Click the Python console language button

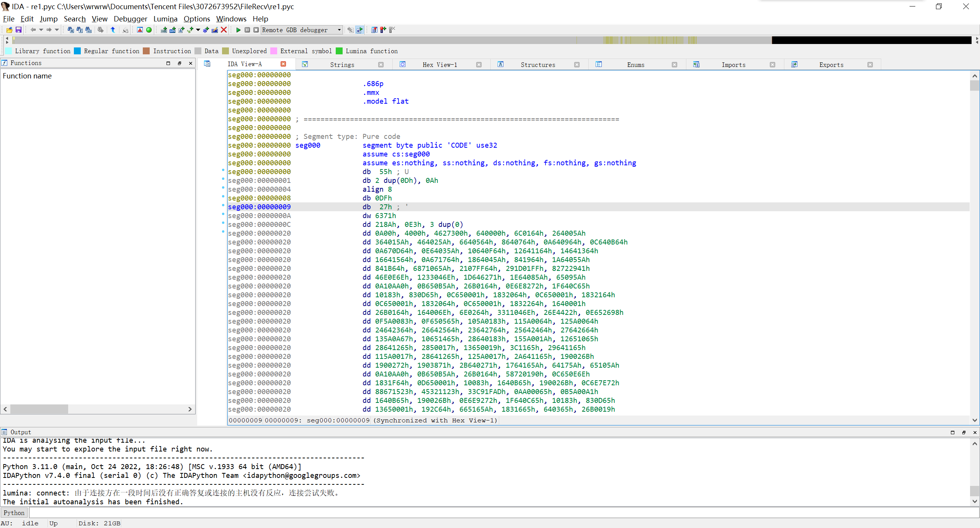click(14, 513)
